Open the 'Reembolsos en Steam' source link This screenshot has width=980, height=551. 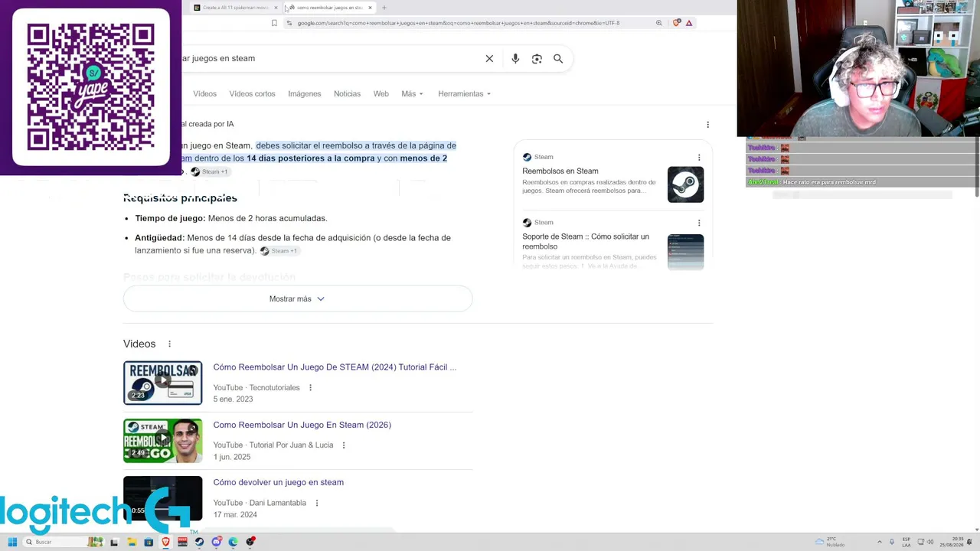[560, 171]
